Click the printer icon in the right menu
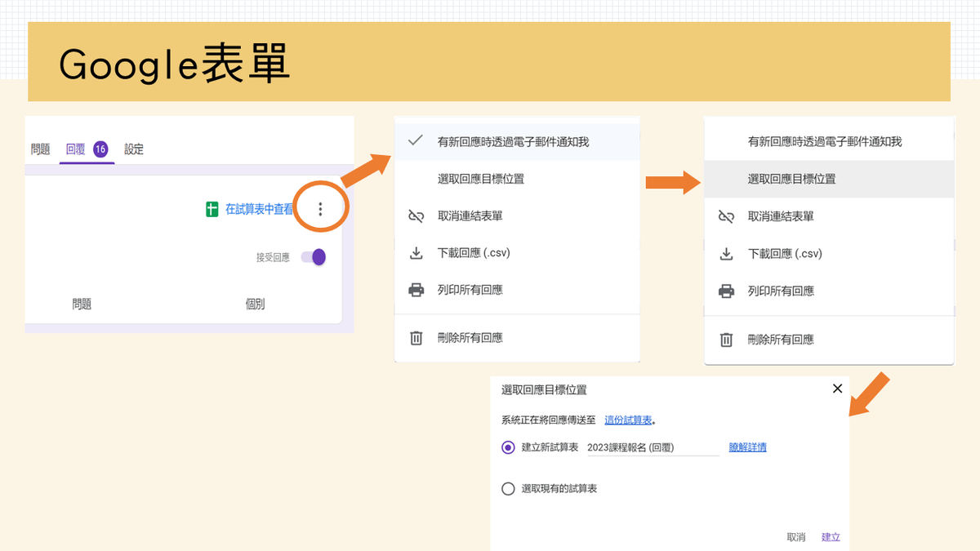 pos(726,291)
